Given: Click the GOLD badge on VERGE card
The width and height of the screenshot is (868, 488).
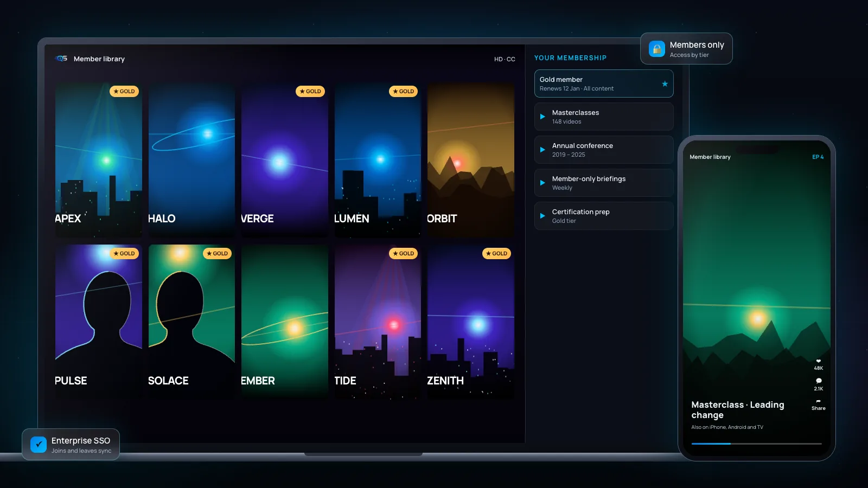Looking at the screenshot, I should pos(310,91).
